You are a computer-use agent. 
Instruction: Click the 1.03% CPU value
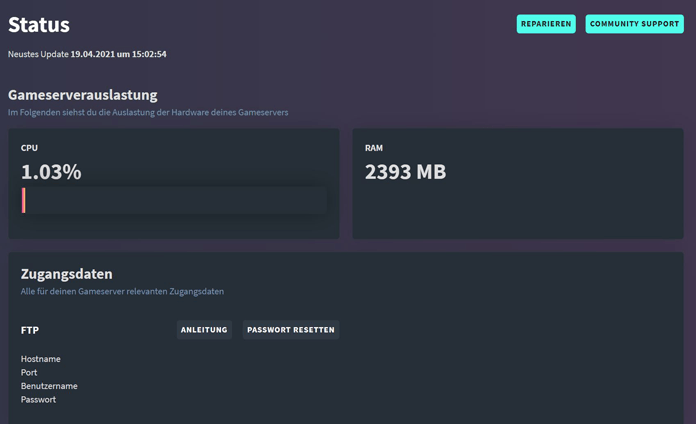(51, 172)
